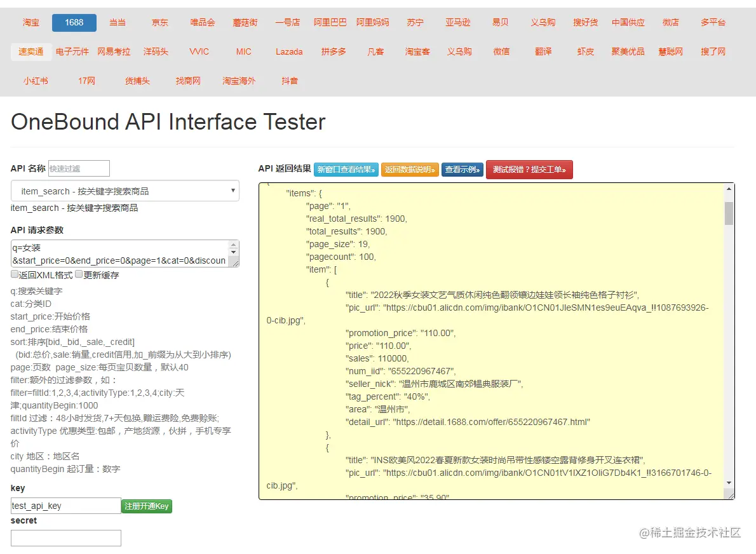Image resolution: width=756 pixels, height=554 pixels.
Task: Go to the 拼多多 tab
Action: click(x=334, y=51)
